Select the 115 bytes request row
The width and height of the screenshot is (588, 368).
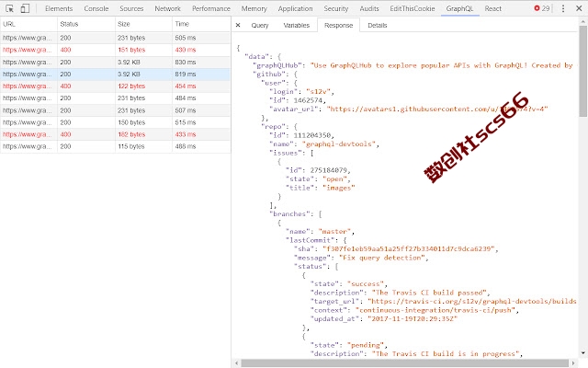115,146
